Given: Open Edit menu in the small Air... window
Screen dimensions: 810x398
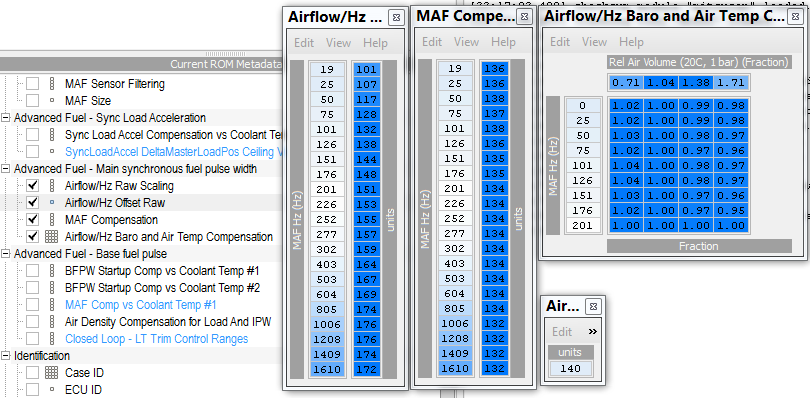Looking at the screenshot, I should coord(562,332).
